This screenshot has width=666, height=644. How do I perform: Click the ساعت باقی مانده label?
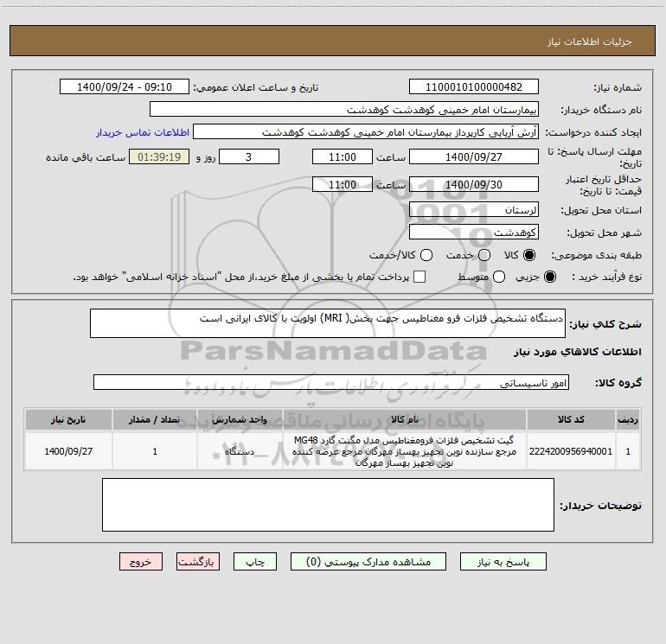click(86, 157)
